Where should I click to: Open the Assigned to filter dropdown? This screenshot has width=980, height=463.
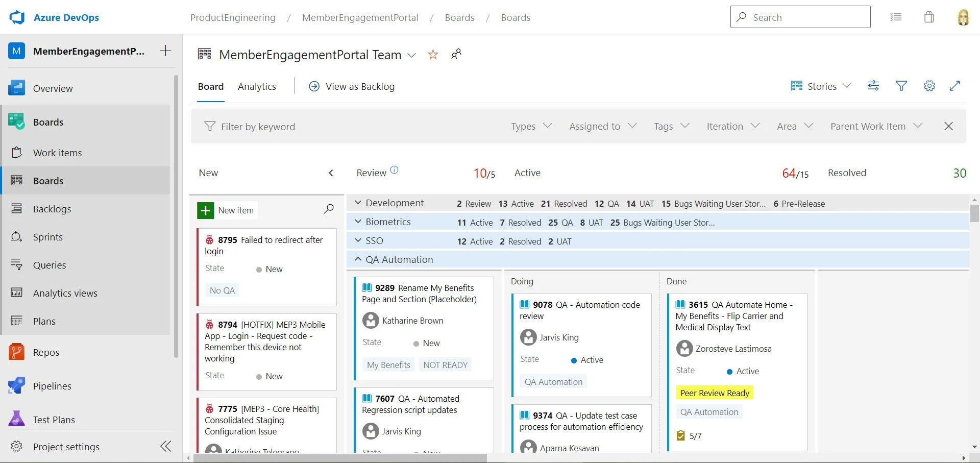(x=603, y=126)
